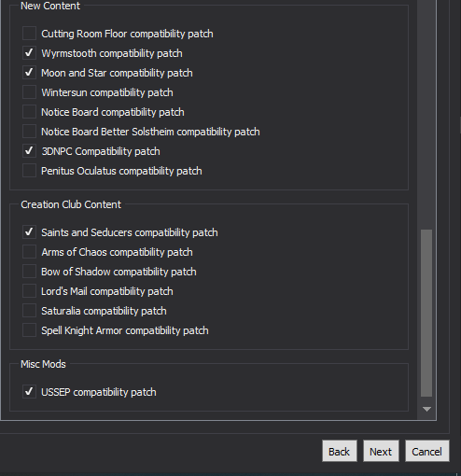Check Bow of Shadow compatibility patch

click(29, 272)
